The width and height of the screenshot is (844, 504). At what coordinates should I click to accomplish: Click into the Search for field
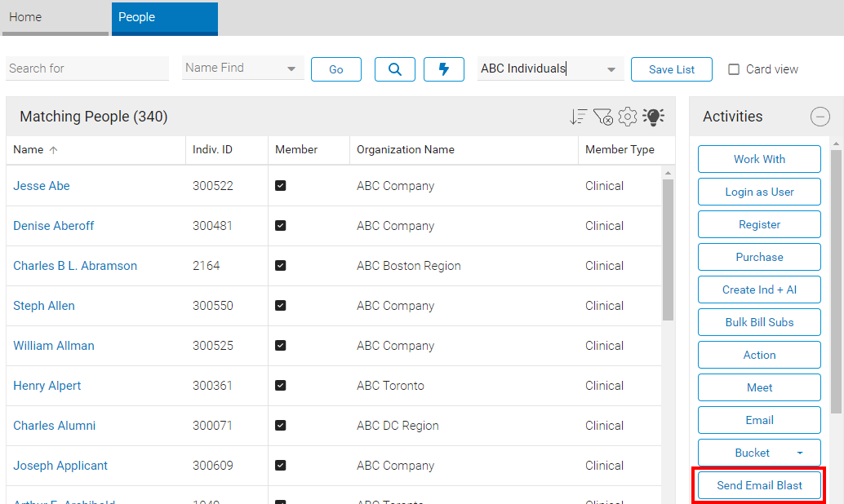click(x=87, y=69)
